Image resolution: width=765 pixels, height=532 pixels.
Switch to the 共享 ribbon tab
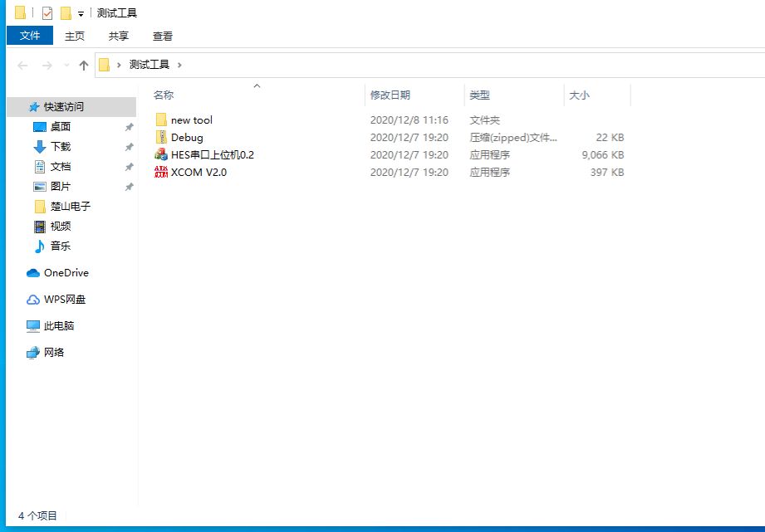click(119, 36)
